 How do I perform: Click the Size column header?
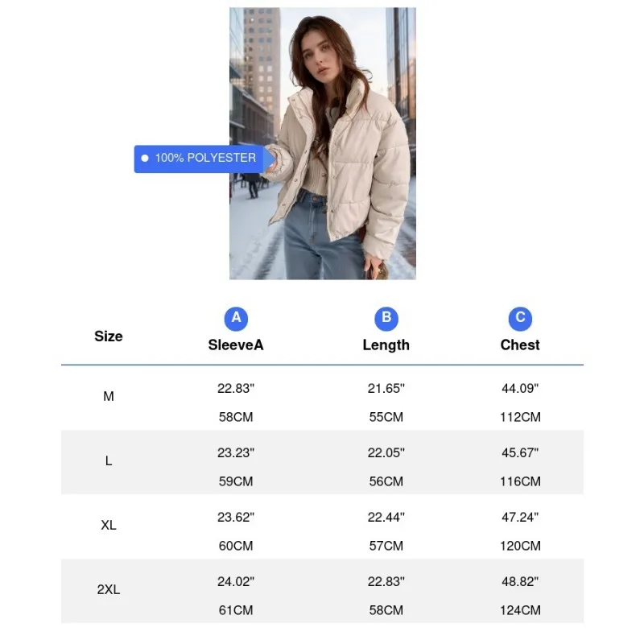pyautogui.click(x=109, y=336)
